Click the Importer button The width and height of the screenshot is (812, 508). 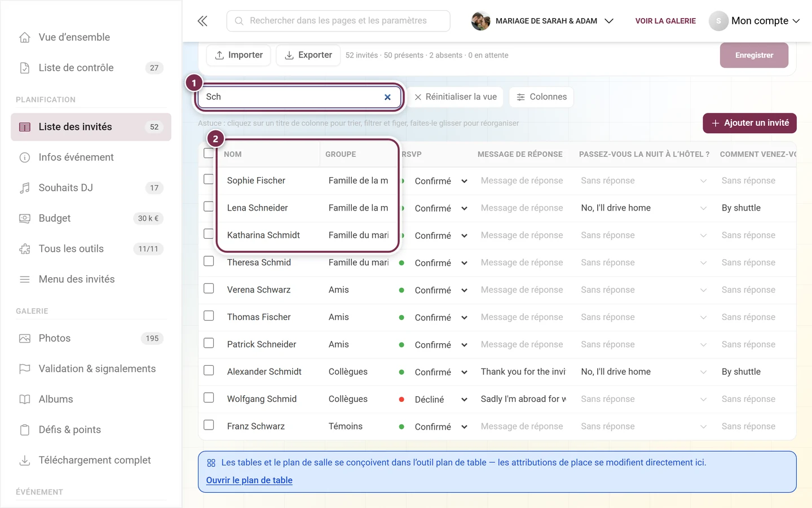coord(239,55)
